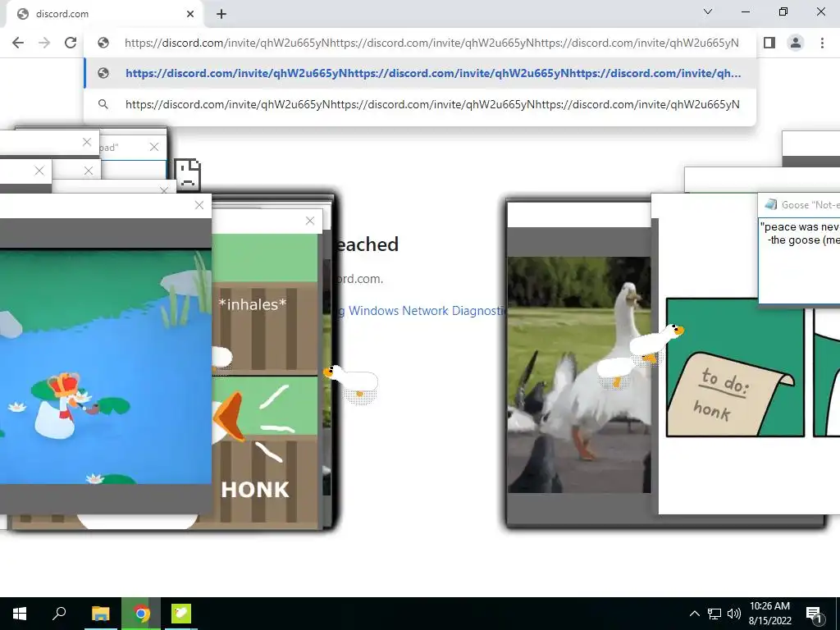Open a new Chrome tab
840x630 pixels.
[221, 14]
